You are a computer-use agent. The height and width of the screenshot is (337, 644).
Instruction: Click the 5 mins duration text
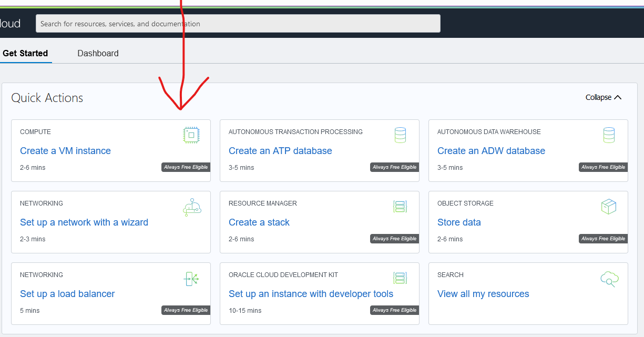click(29, 311)
